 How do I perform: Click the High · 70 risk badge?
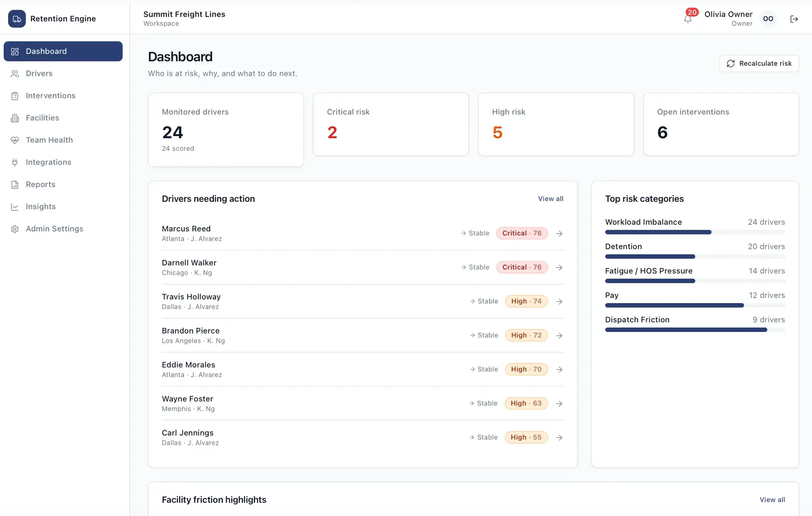click(526, 369)
